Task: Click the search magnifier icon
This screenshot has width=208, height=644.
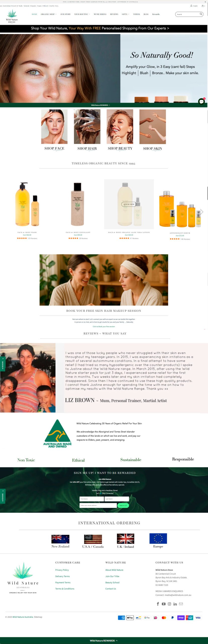Action: 201,14
